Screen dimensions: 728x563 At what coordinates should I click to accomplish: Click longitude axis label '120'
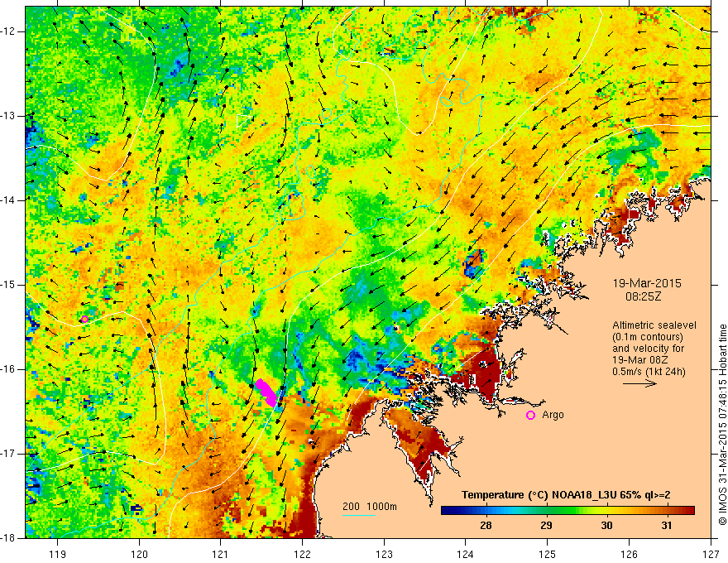tap(139, 554)
